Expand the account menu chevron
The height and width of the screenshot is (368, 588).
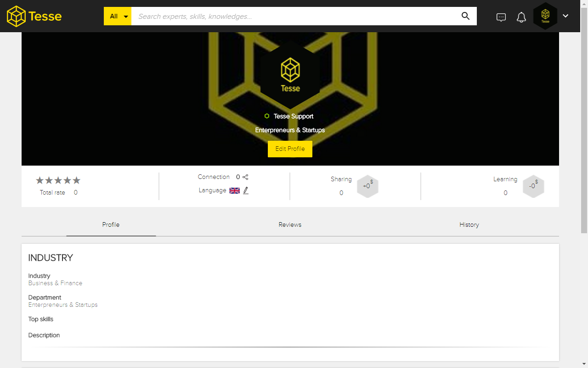point(565,16)
